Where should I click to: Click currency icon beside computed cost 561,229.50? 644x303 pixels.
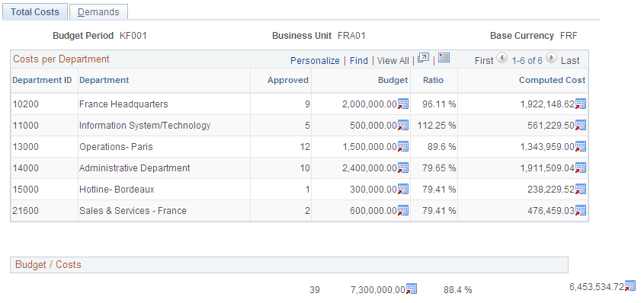tap(581, 126)
